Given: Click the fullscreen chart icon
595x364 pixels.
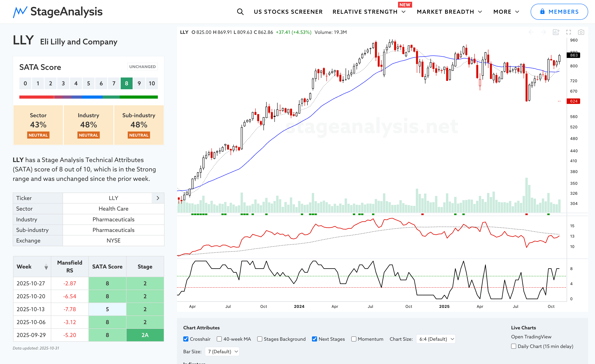Looking at the screenshot, I should tap(568, 32).
